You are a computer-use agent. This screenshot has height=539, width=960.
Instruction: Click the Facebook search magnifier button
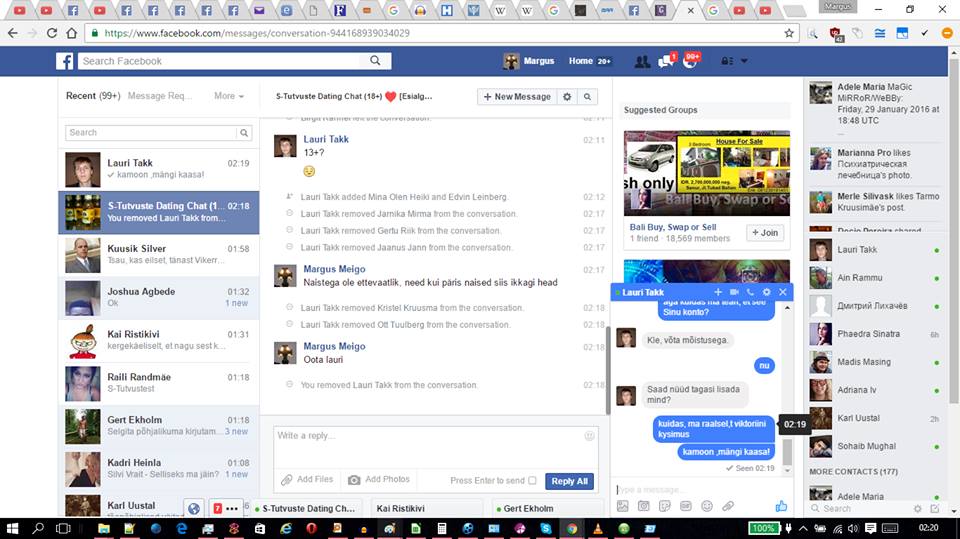click(x=375, y=61)
